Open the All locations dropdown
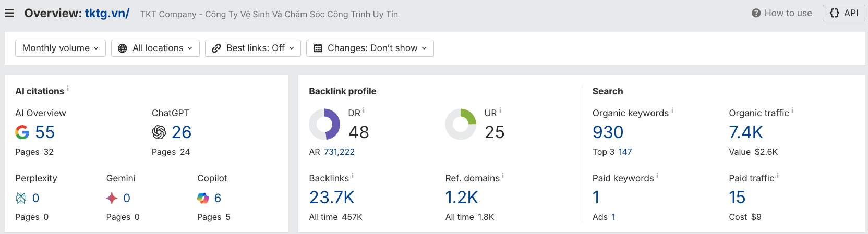Viewport: 868px width, 234px height. 155,48
